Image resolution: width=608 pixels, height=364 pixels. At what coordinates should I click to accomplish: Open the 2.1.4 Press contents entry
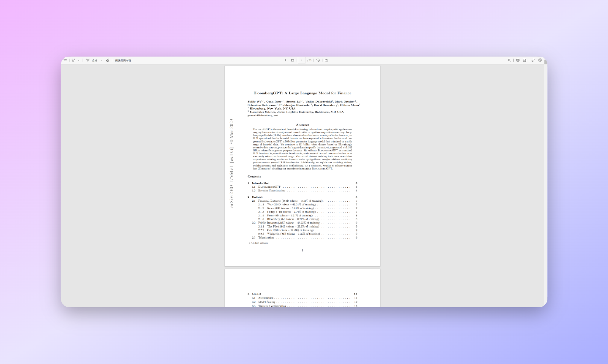point(308,215)
